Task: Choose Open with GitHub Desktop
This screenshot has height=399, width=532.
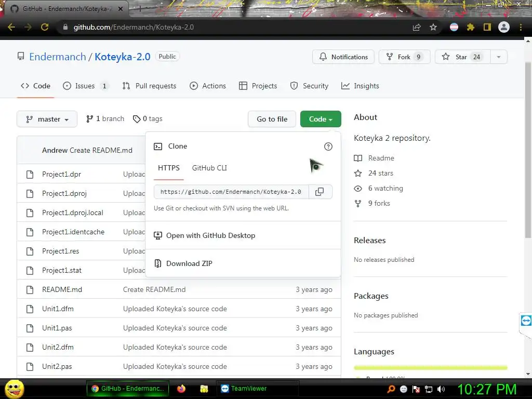Action: point(243,235)
